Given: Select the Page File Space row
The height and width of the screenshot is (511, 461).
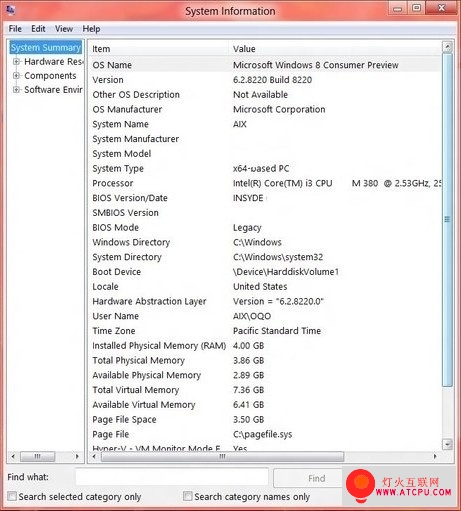Looking at the screenshot, I should pyautogui.click(x=265, y=420).
